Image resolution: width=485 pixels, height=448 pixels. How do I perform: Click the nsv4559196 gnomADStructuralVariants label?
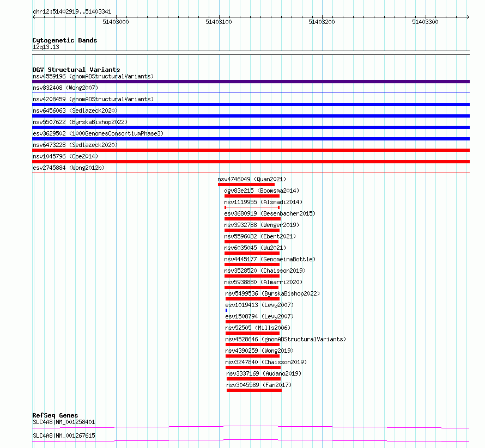pyautogui.click(x=93, y=76)
